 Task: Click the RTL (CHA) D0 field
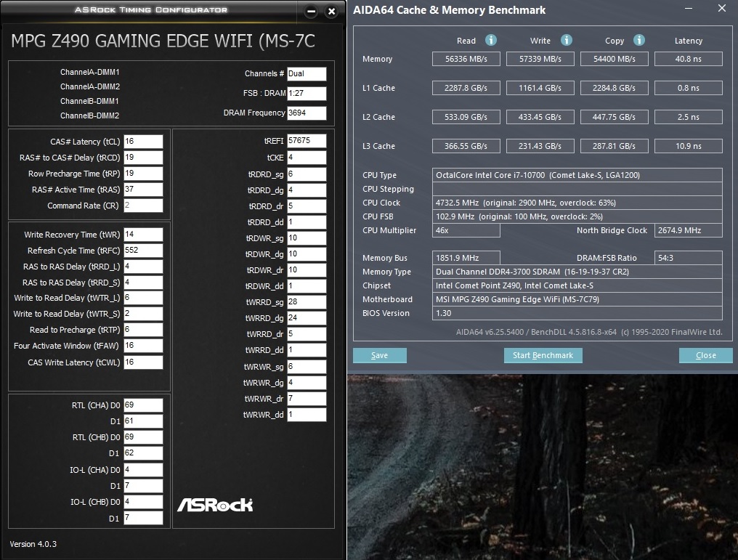143,405
